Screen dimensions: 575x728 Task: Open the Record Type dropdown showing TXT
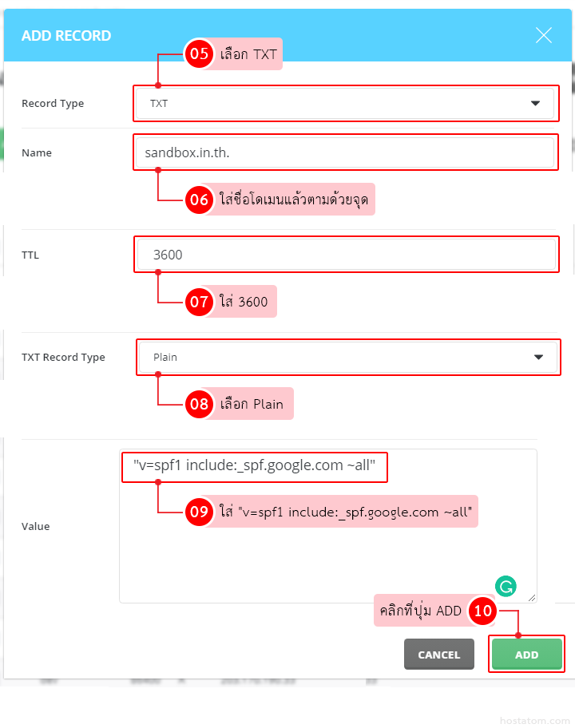[345, 104]
